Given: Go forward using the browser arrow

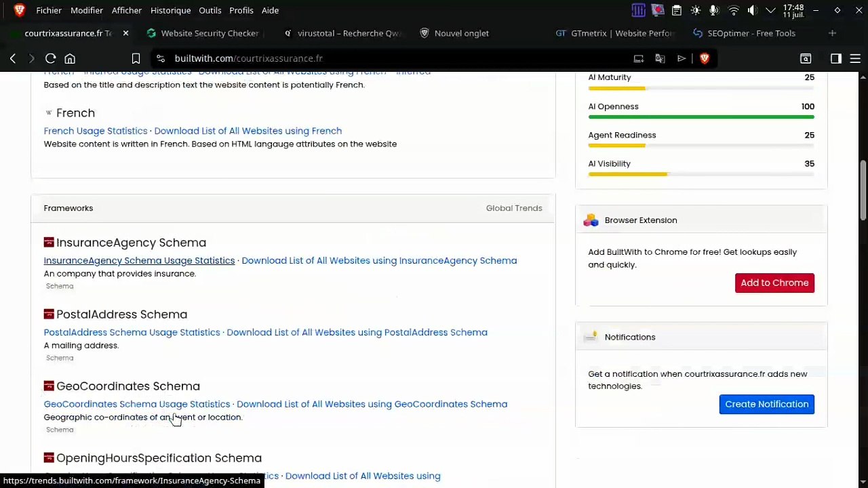Looking at the screenshot, I should (x=31, y=59).
